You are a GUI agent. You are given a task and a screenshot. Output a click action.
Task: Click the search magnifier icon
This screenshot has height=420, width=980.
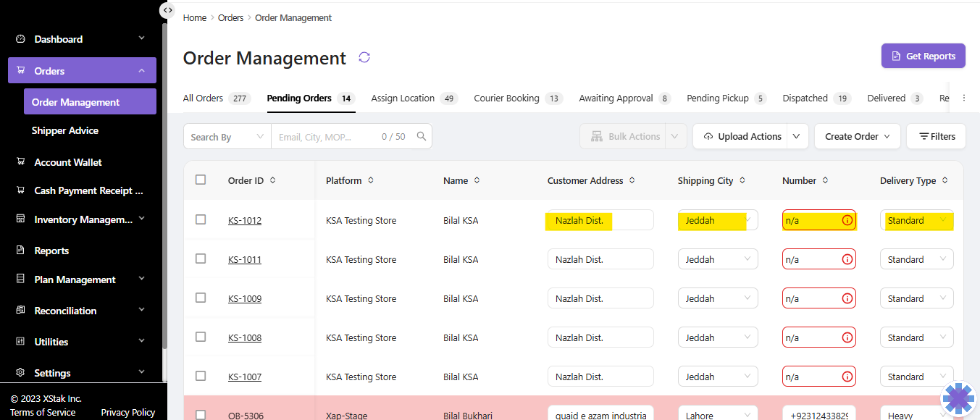422,136
